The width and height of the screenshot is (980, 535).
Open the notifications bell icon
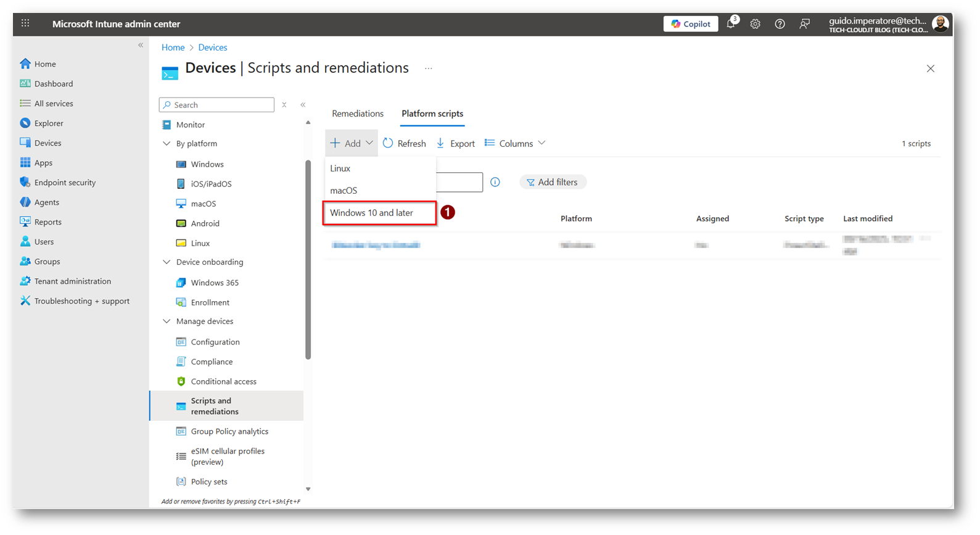pos(731,24)
